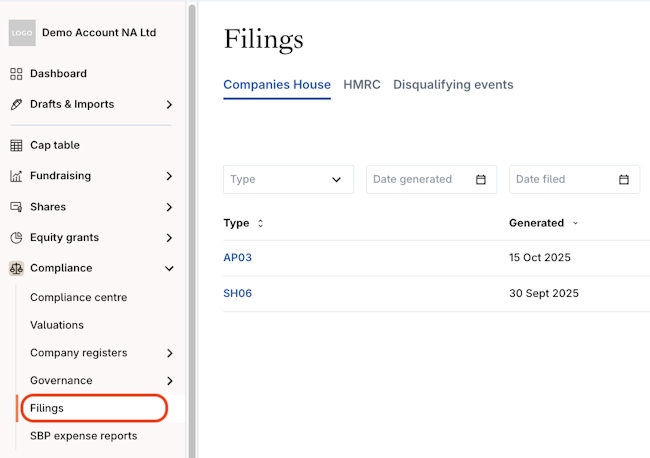Click calendar icon in Date filed field
Image resolution: width=650 pixels, height=458 pixels.
point(624,180)
